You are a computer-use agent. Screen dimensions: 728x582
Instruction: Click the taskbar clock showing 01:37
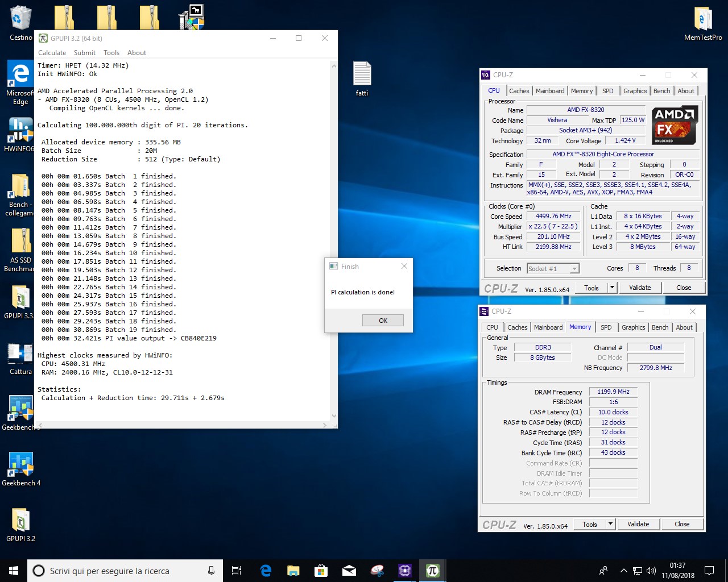(x=677, y=571)
